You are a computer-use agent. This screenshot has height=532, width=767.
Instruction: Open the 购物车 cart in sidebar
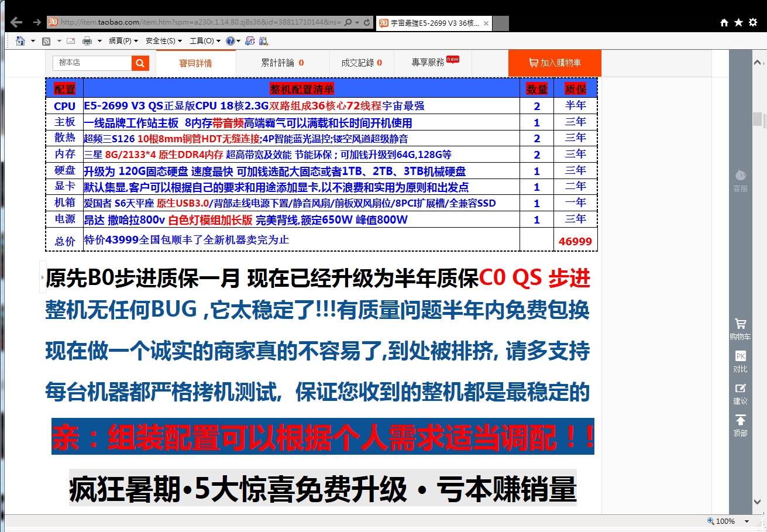tap(740, 330)
